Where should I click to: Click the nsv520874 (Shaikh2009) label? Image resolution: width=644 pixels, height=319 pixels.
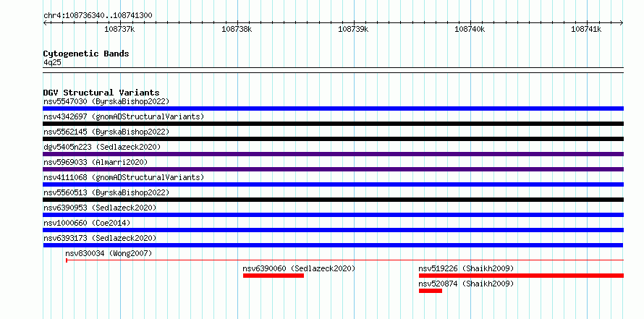click(x=466, y=284)
